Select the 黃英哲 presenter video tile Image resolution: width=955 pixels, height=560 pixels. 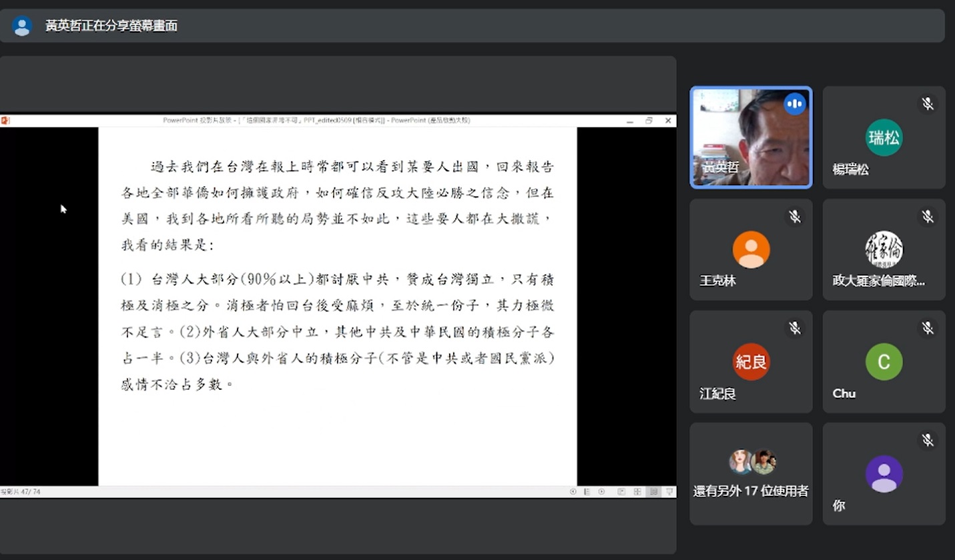(x=751, y=137)
